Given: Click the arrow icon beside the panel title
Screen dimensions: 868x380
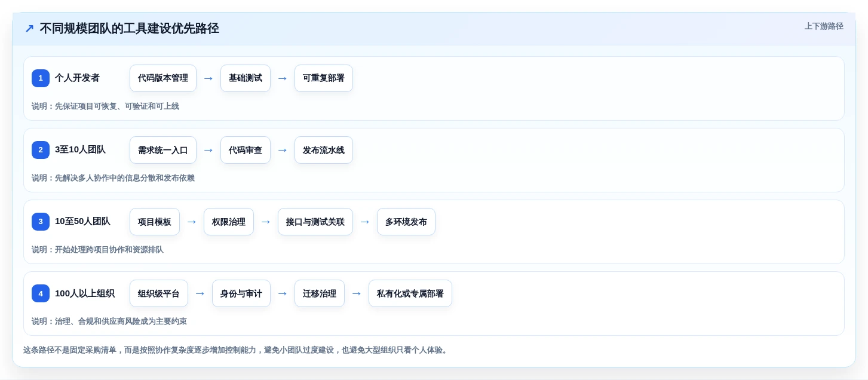Looking at the screenshot, I should 29,29.
